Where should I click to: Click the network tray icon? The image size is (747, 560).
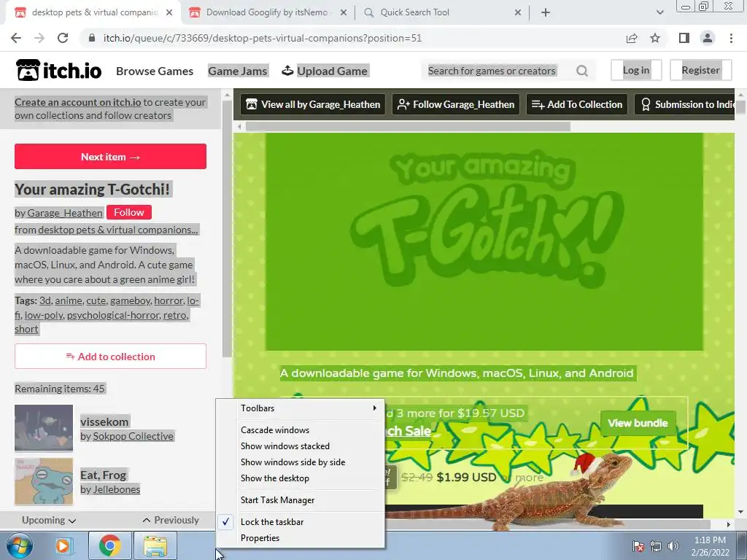click(656, 546)
